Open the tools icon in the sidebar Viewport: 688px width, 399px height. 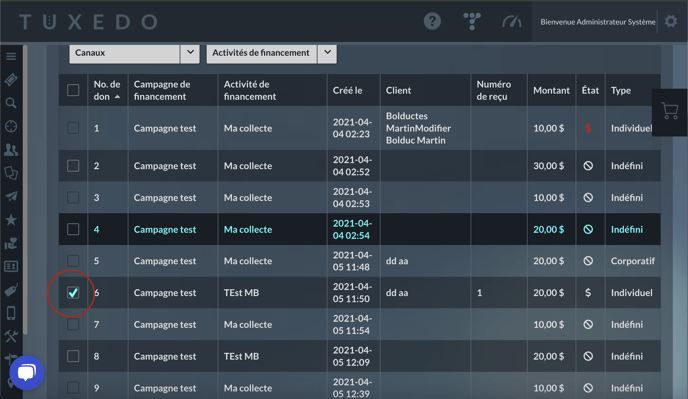click(x=11, y=336)
